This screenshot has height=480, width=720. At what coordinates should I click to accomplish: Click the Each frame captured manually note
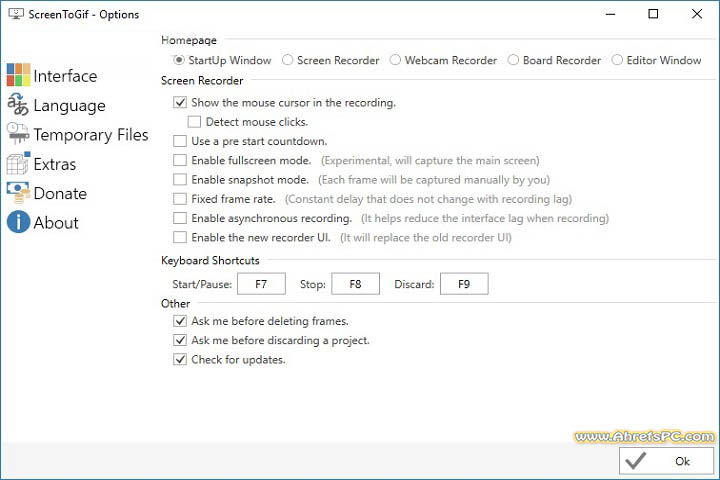pyautogui.click(x=434, y=180)
